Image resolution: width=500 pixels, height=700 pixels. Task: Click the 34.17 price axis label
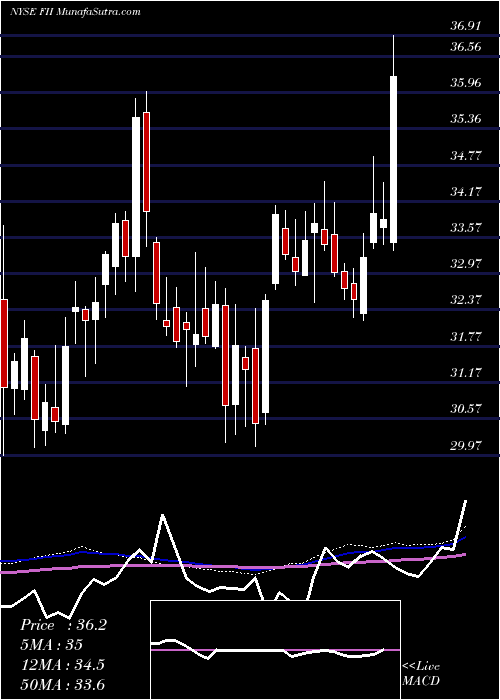[466, 192]
